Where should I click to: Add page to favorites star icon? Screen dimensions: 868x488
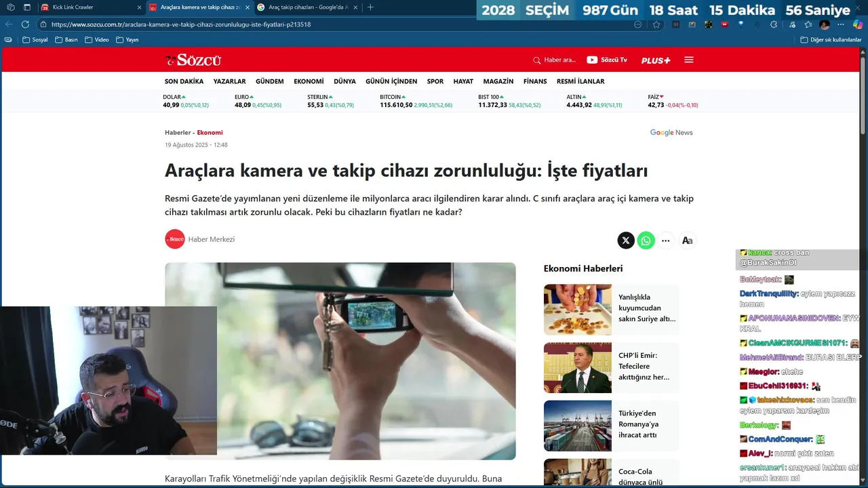point(656,24)
